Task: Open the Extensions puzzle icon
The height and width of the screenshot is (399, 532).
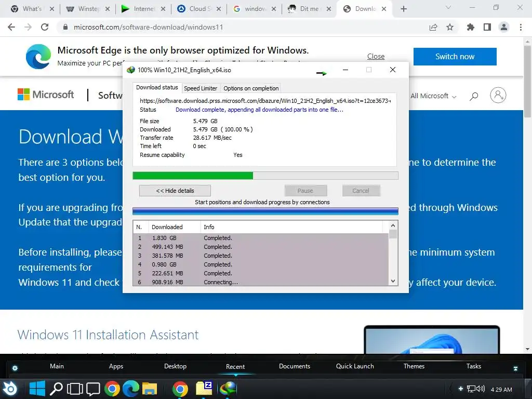Action: point(470,27)
